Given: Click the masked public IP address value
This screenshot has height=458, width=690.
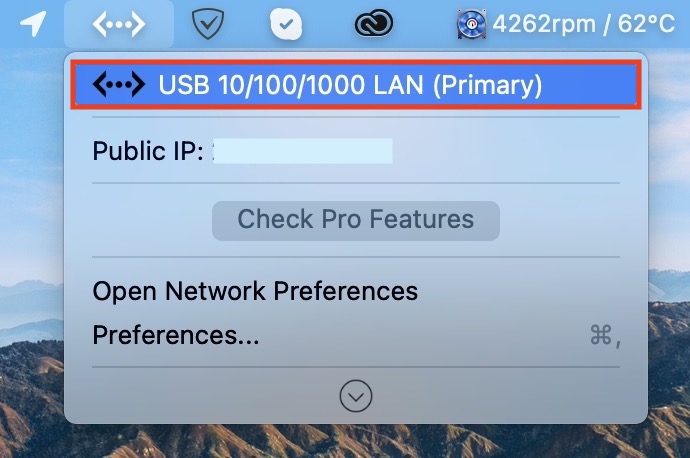Looking at the screenshot, I should [x=303, y=151].
